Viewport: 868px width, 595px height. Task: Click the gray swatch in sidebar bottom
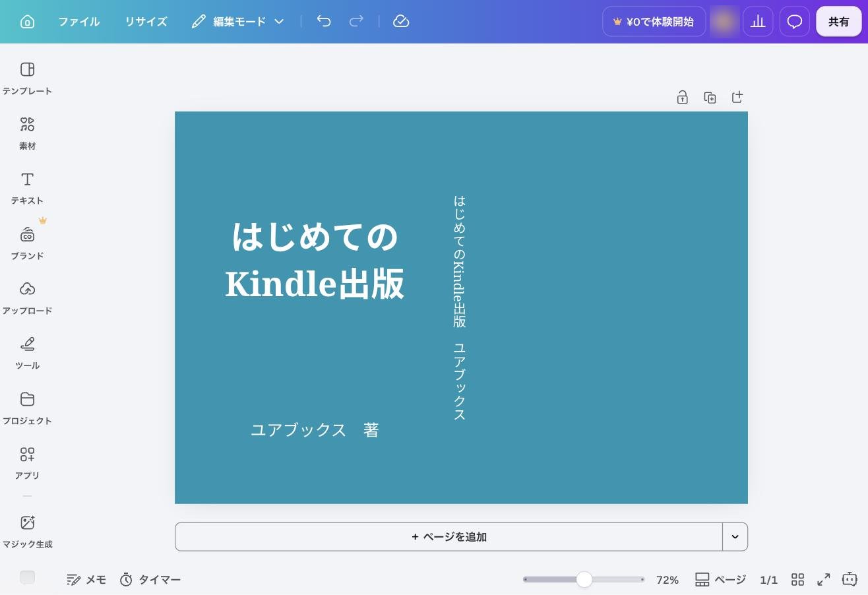tap(27, 577)
